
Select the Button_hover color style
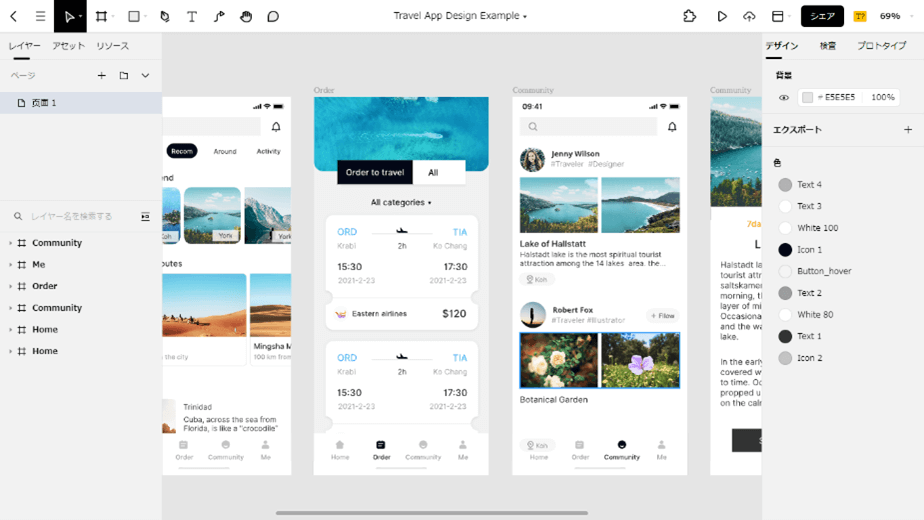pos(815,271)
